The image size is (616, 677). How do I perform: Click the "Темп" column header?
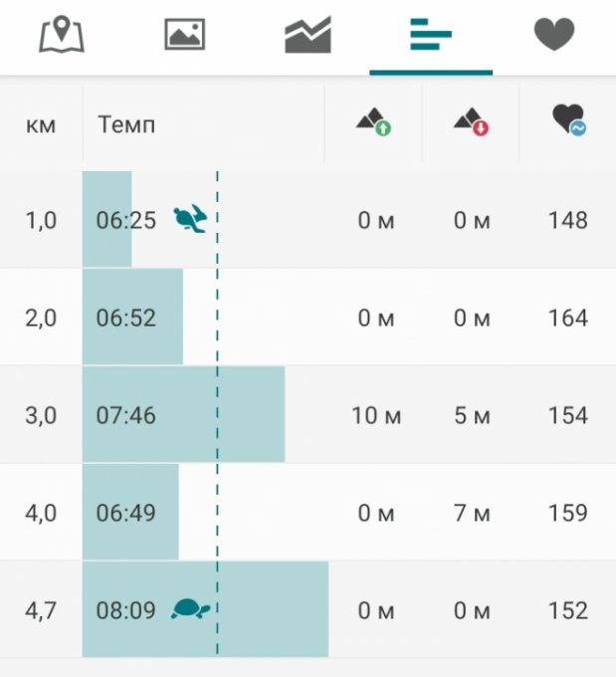coord(126,125)
